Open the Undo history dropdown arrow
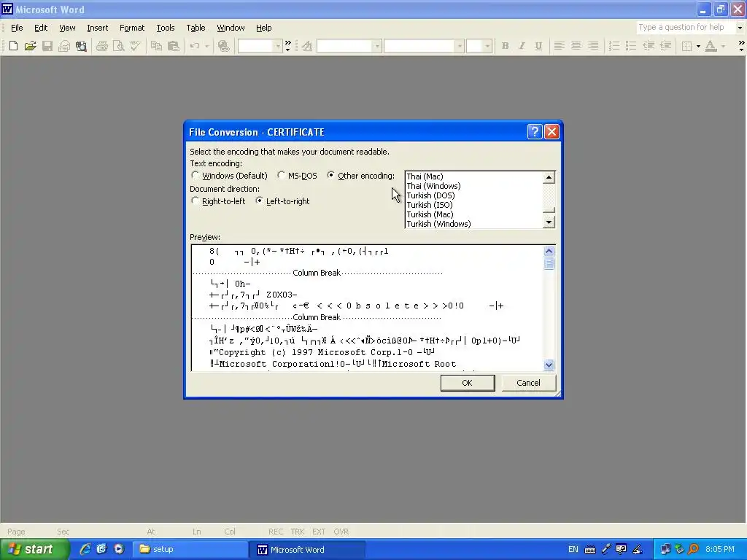747x560 pixels. coord(206,46)
